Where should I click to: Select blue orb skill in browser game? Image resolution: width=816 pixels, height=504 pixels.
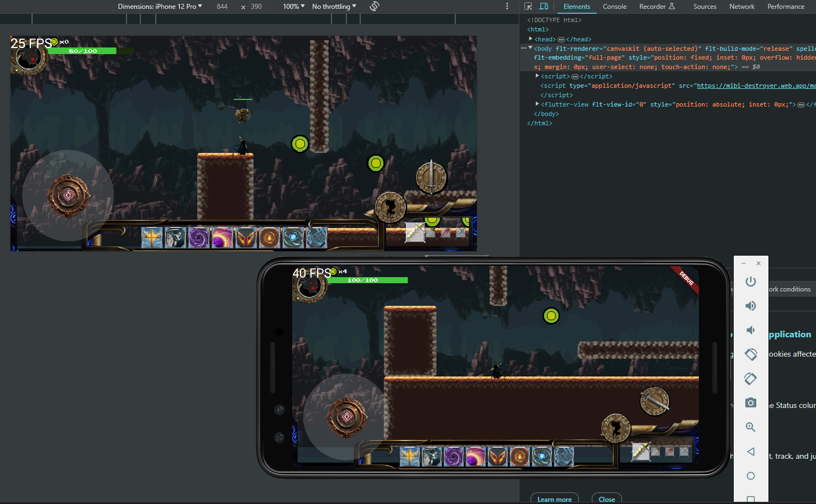point(293,238)
